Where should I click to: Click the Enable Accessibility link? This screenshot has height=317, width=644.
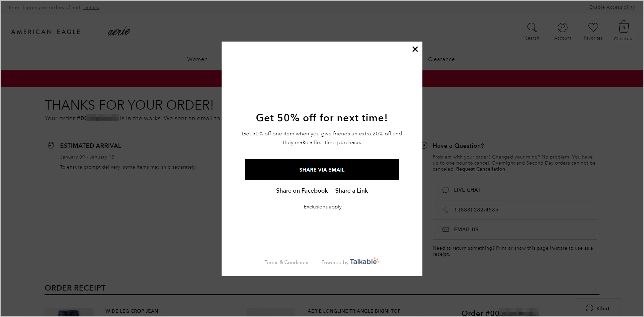[x=612, y=7]
